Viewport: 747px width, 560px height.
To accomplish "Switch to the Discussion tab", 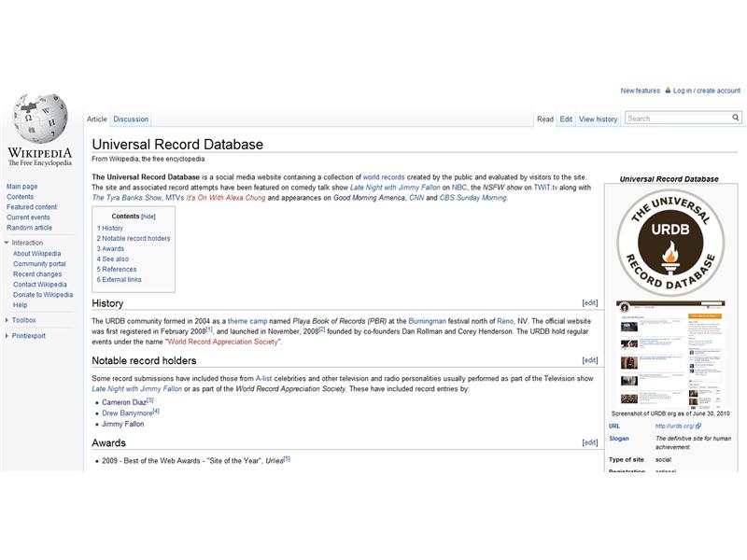I will [x=130, y=119].
